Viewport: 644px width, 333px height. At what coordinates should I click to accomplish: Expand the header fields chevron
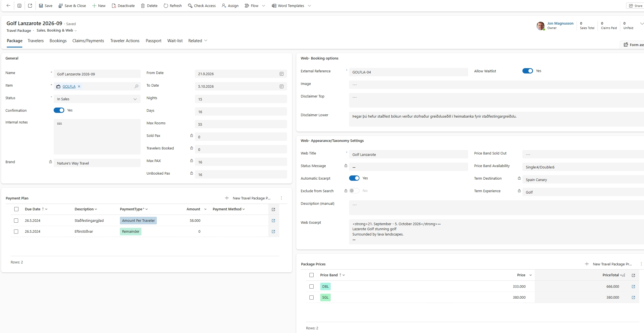pos(642,23)
